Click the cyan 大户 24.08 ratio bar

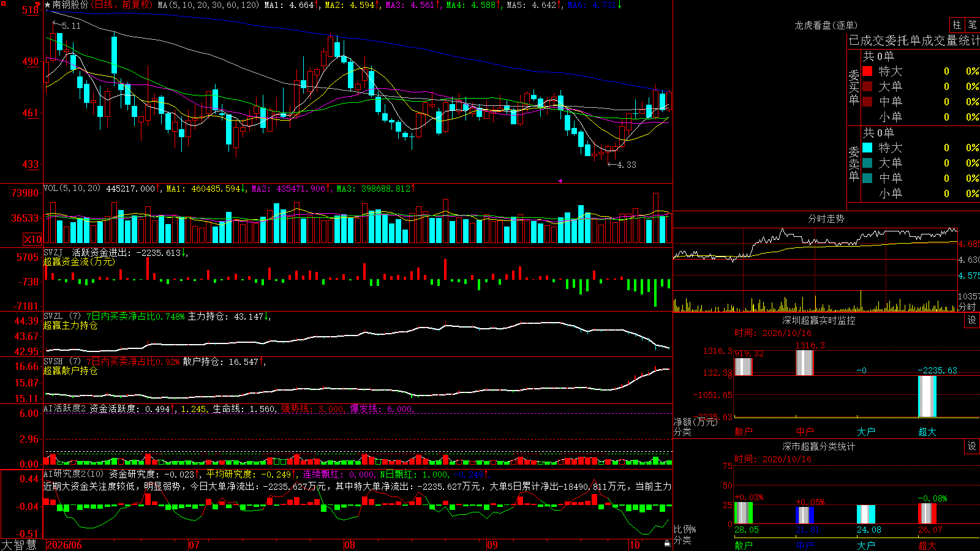pyautogui.click(x=866, y=514)
